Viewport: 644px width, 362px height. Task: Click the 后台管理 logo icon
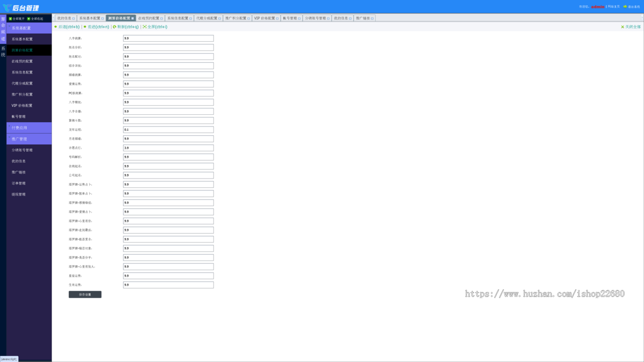6,8
